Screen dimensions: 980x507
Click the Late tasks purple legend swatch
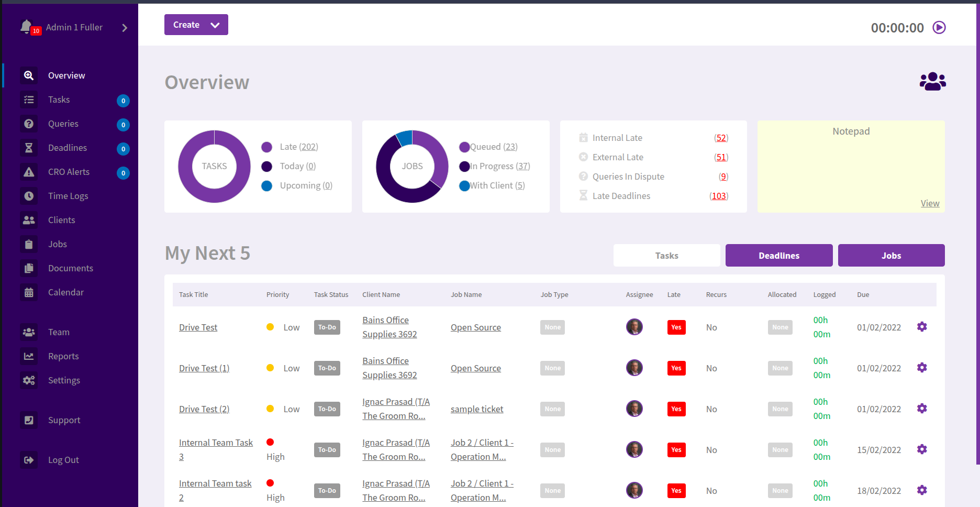pos(266,147)
